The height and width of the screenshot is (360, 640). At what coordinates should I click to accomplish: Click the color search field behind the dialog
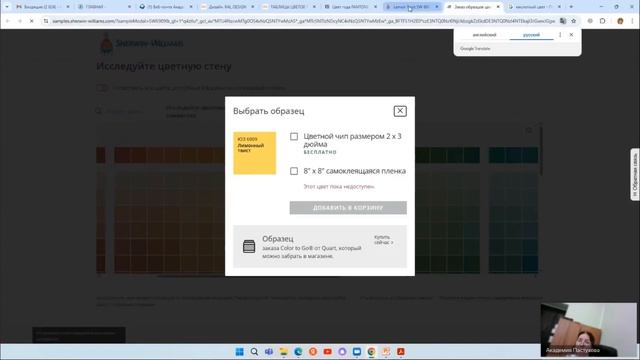point(124,111)
